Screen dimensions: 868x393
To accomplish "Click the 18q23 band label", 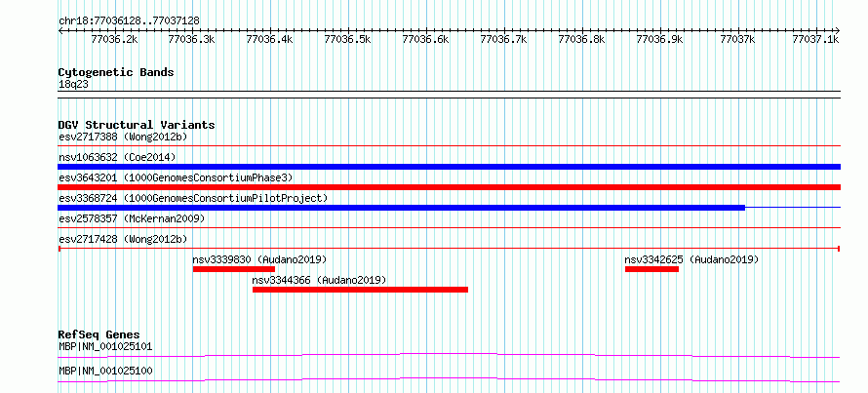I will tap(73, 85).
